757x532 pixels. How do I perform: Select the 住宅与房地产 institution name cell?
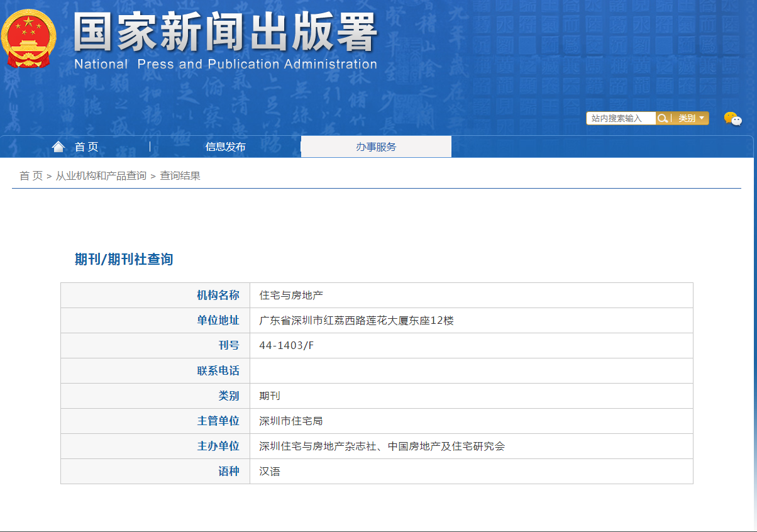click(291, 296)
